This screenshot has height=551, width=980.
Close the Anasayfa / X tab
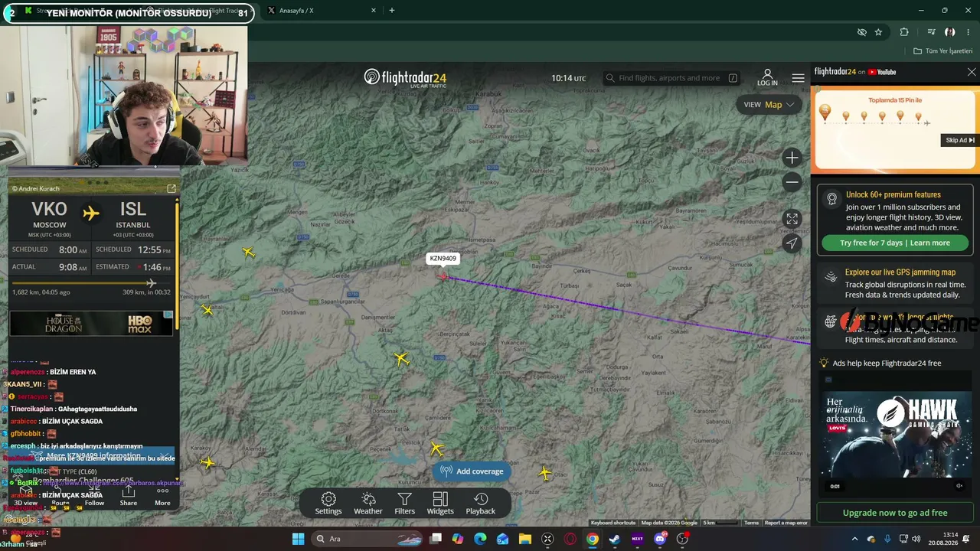(374, 11)
